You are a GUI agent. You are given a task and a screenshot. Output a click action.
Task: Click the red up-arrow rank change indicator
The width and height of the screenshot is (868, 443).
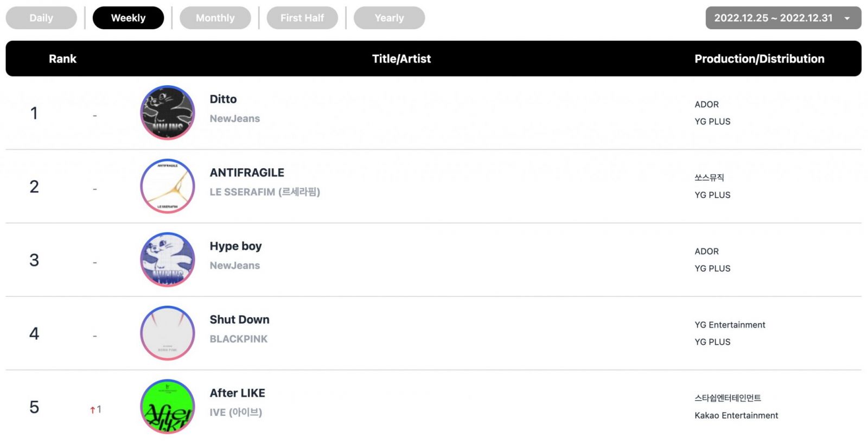click(x=93, y=410)
